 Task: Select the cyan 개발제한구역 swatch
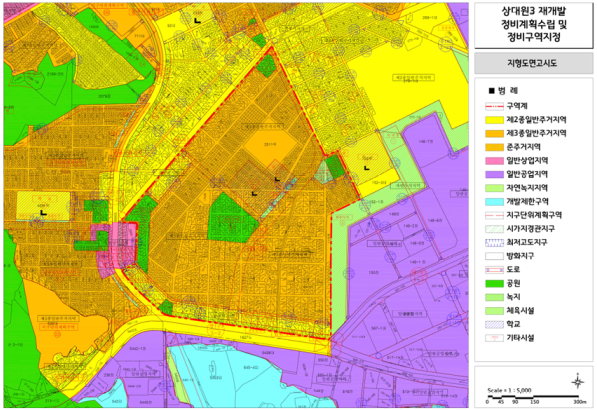pos(494,202)
